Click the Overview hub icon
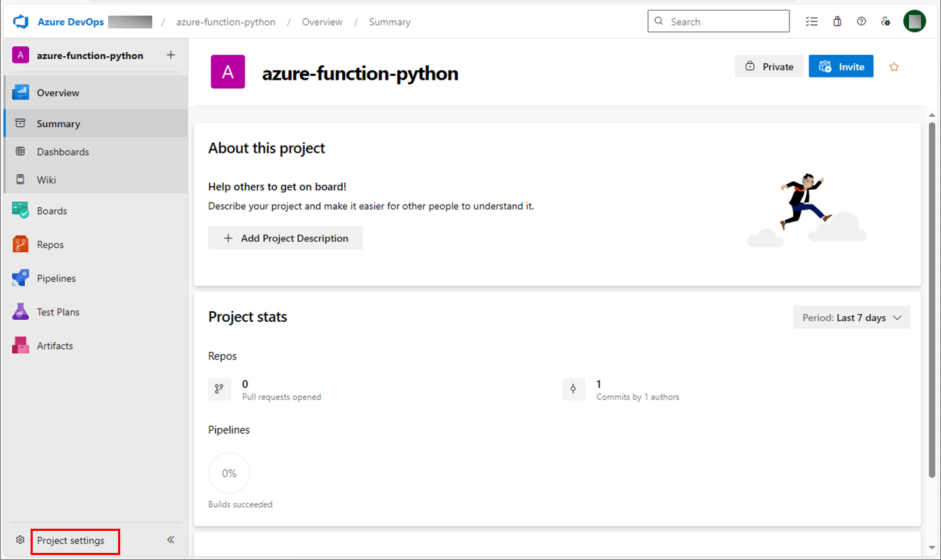 tap(21, 92)
